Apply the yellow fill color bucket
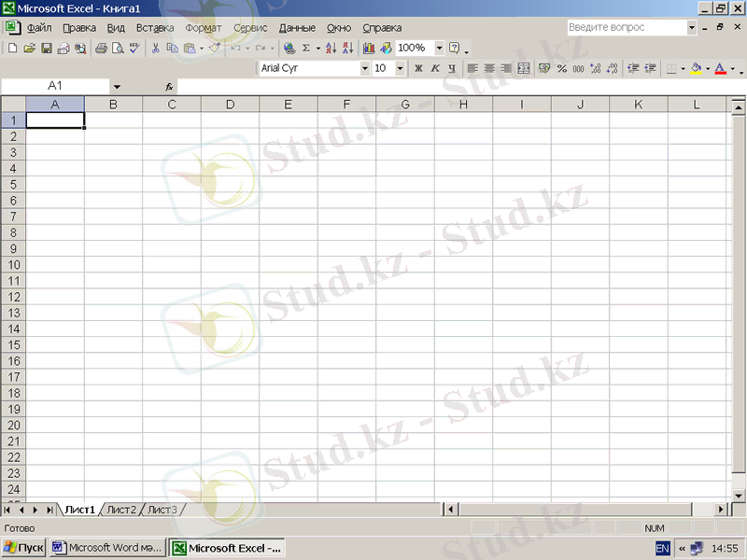Screen dimensions: 747x560 (x=696, y=68)
